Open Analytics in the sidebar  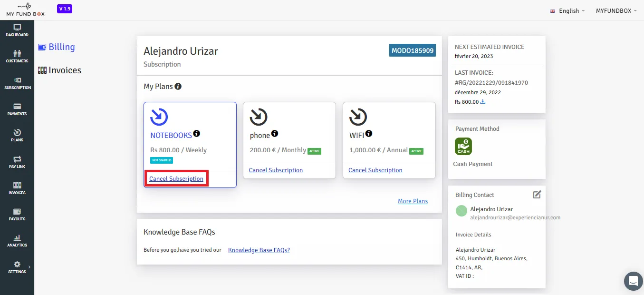[17, 241]
